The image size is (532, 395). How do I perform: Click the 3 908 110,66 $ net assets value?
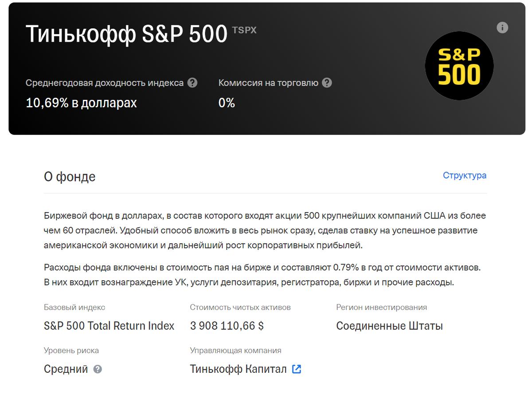(227, 326)
